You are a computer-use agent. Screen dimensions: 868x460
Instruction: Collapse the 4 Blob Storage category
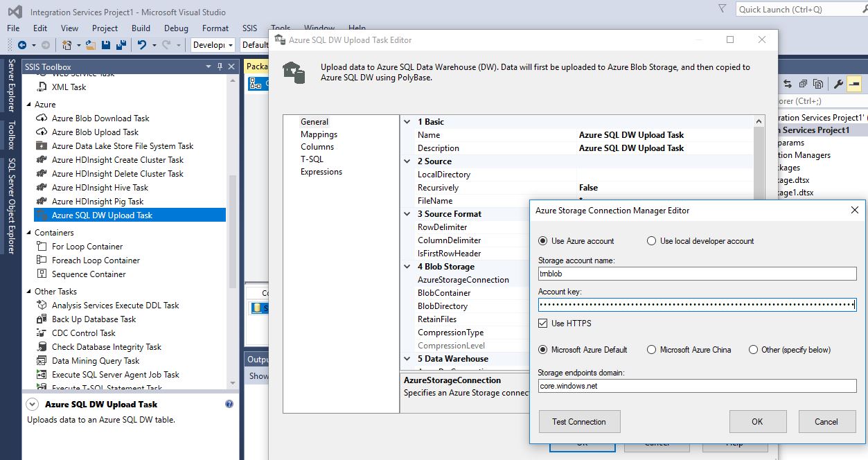[x=407, y=267]
